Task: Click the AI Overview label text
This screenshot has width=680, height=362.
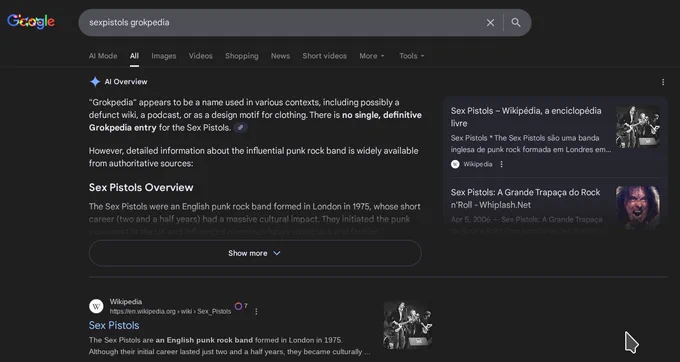Action: pyautogui.click(x=126, y=82)
